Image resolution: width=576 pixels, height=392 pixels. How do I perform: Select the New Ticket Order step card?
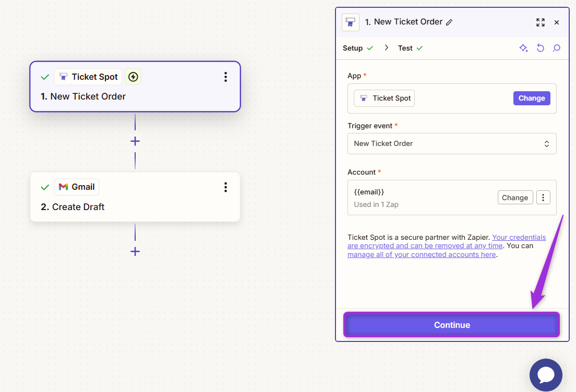click(135, 87)
